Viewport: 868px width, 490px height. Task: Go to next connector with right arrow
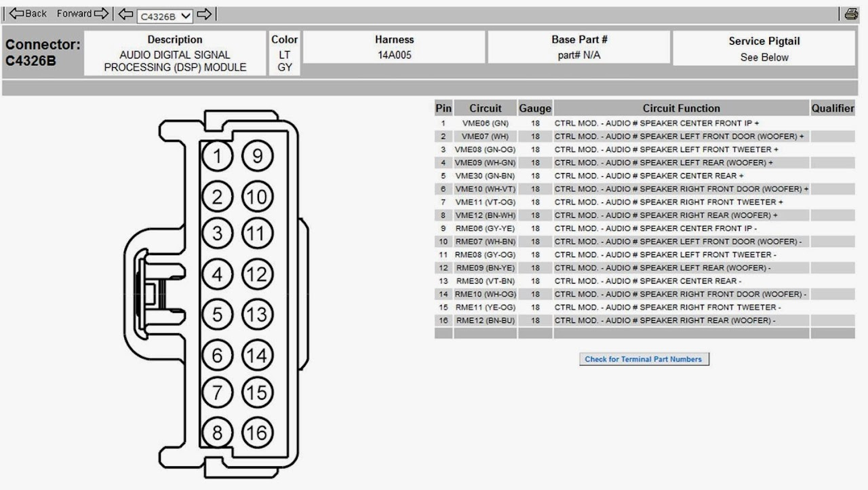pos(205,14)
